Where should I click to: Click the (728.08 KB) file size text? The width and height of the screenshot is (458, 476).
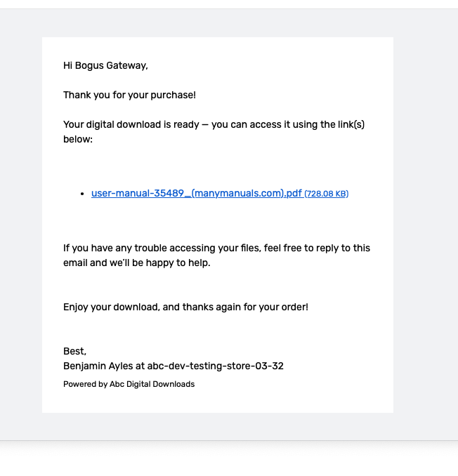(x=327, y=194)
